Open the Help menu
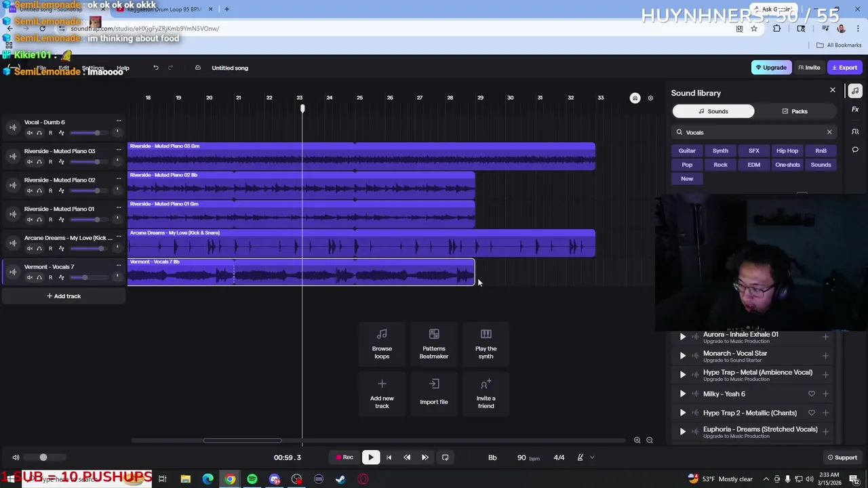This screenshot has width=868, height=488. [123, 68]
